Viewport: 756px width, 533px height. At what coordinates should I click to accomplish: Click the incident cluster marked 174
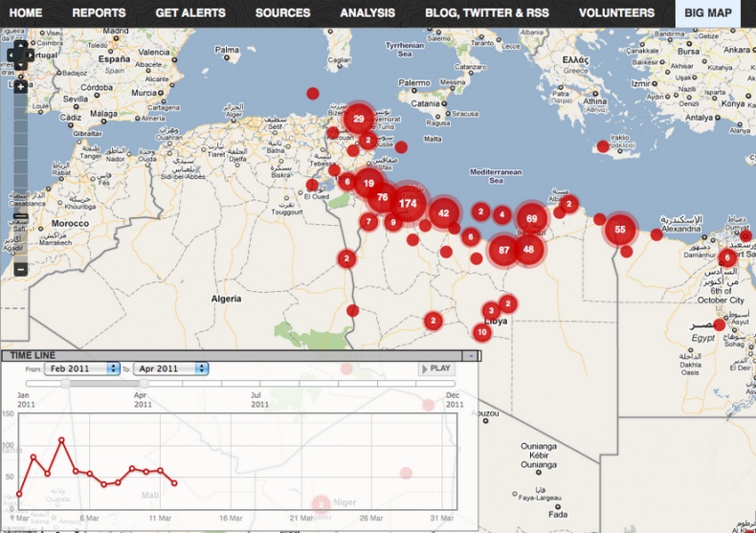[x=408, y=203]
